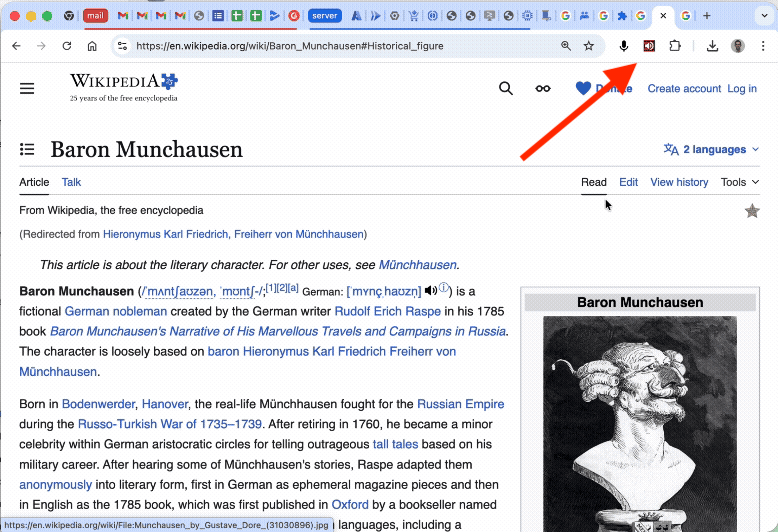
Task: Add article to watchlist star
Action: 752,211
